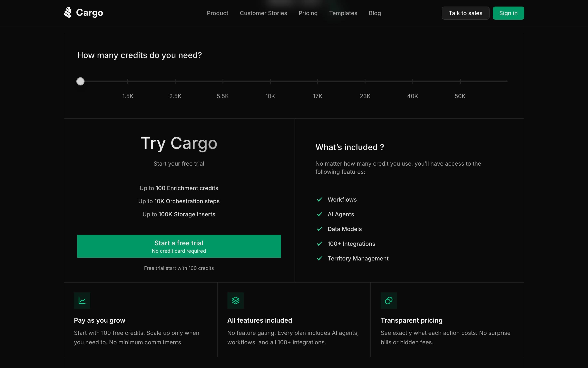The width and height of the screenshot is (588, 368).
Task: Click the "AI Agents" feature label
Action: [x=341, y=214]
